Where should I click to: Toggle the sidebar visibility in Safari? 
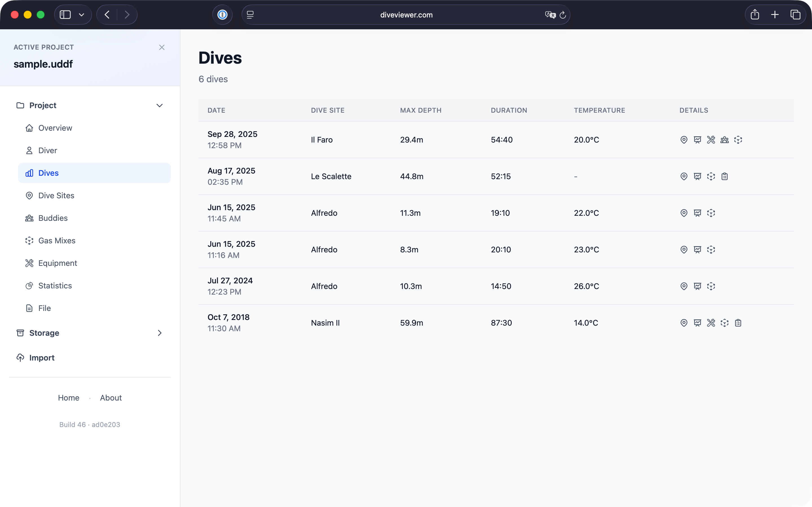click(66, 14)
